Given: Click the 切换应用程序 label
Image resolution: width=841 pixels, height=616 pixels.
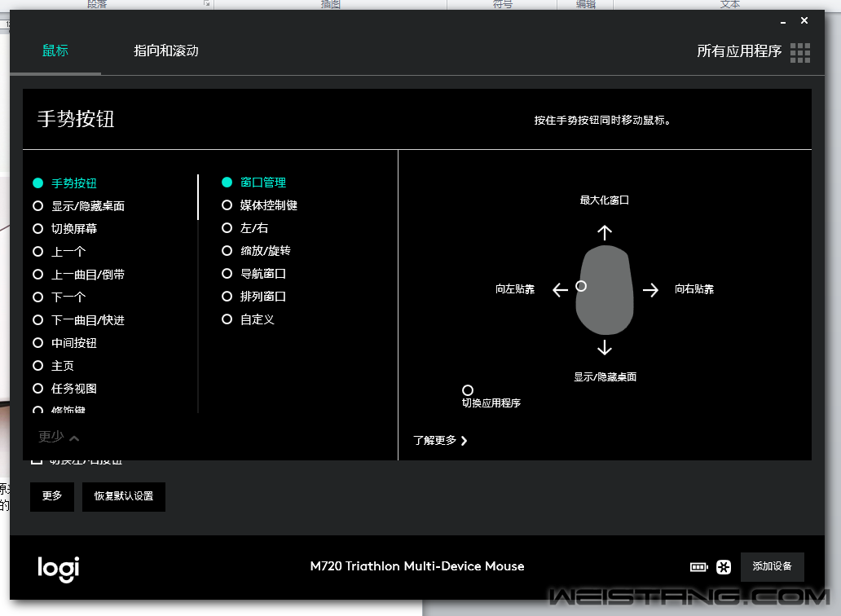Looking at the screenshot, I should pos(491,403).
